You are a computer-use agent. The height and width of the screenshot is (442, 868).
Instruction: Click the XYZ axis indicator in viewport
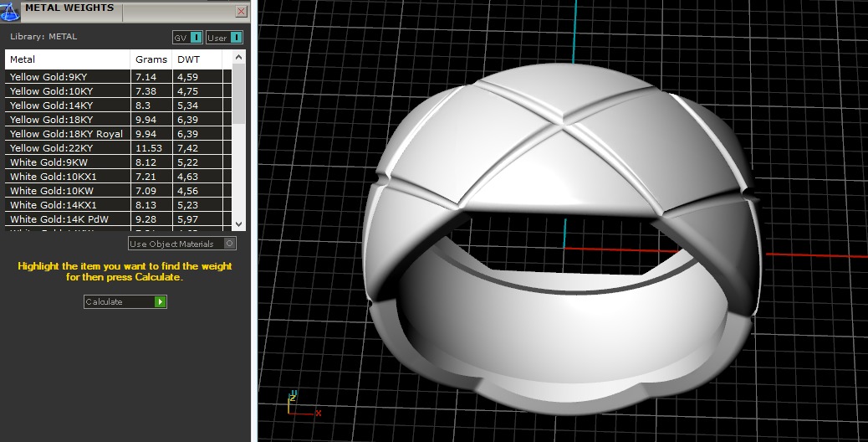point(304,403)
